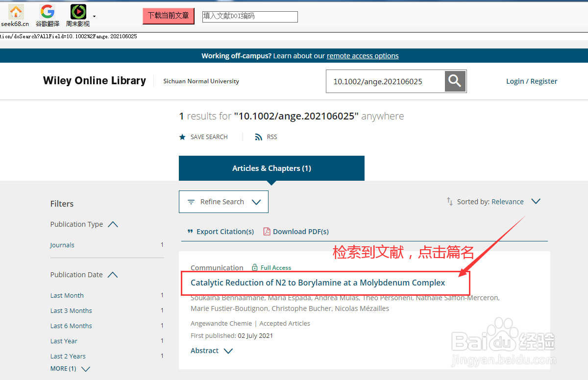
Task: Click the Export Citation(s) icon
Action: click(190, 231)
